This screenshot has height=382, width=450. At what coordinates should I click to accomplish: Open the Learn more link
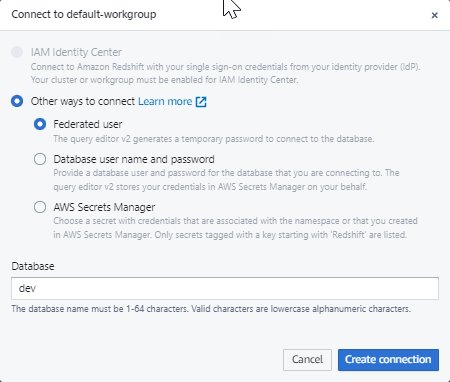165,101
